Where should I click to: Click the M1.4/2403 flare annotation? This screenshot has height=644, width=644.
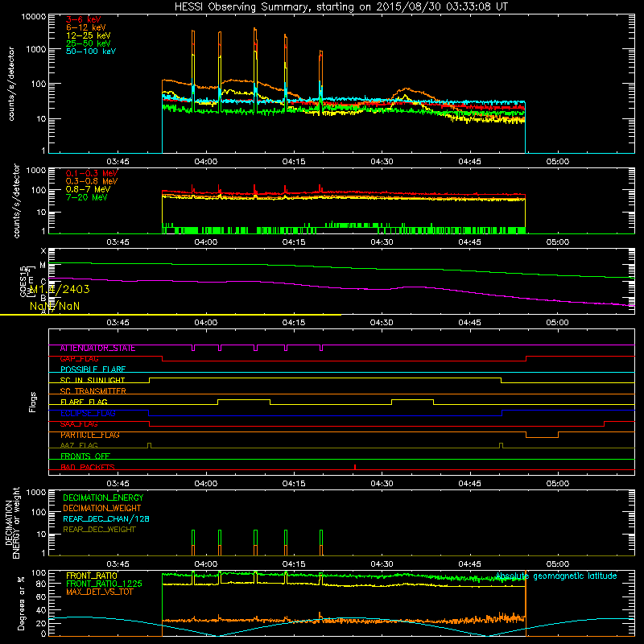click(x=60, y=290)
